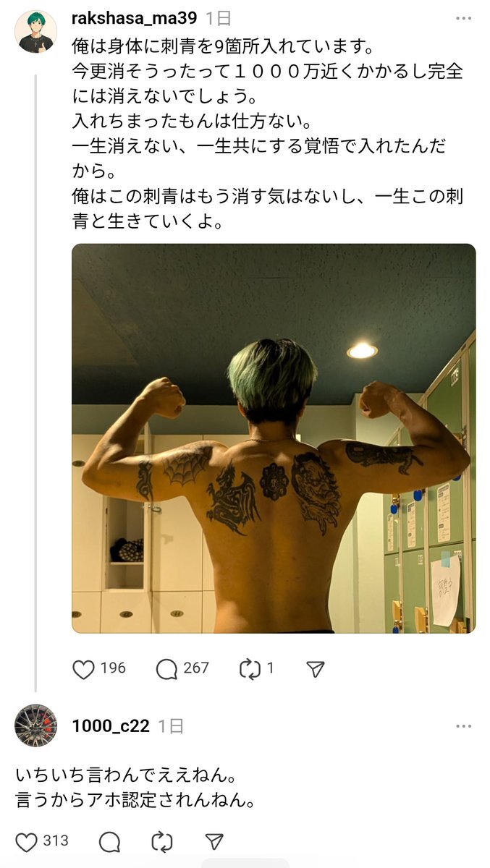Share rakshasa_ma39 post via paper plane icon
This screenshot has height=868, width=490.
pos(316,669)
